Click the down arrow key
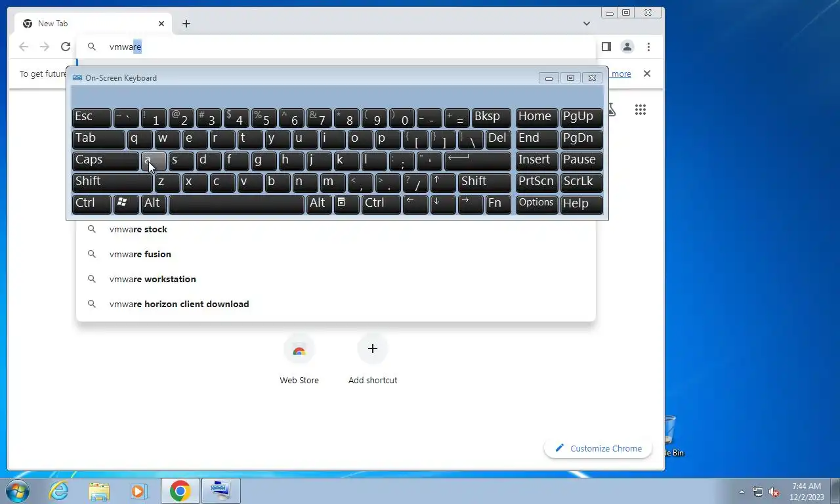Viewport: 840px width, 504px height. [x=443, y=204]
